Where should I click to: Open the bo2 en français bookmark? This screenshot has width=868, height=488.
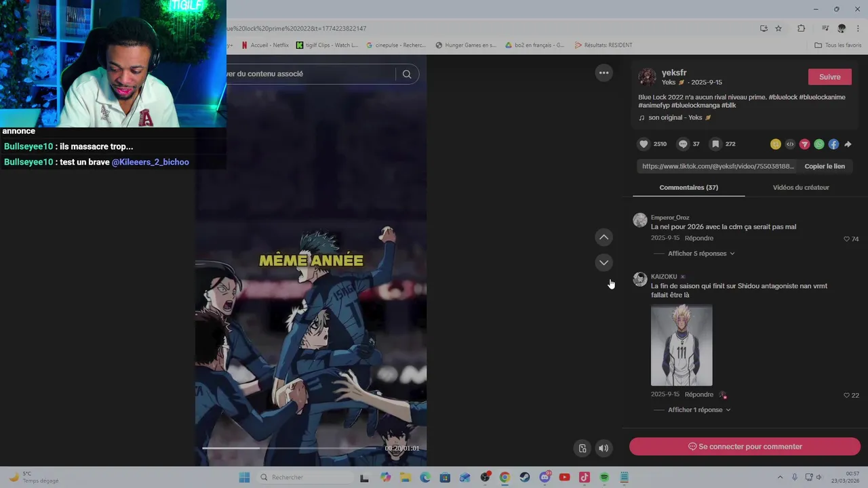click(x=535, y=45)
